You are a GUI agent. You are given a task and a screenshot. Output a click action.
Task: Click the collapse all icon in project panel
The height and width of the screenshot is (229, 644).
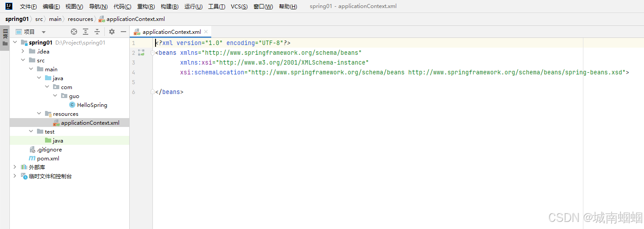97,32
